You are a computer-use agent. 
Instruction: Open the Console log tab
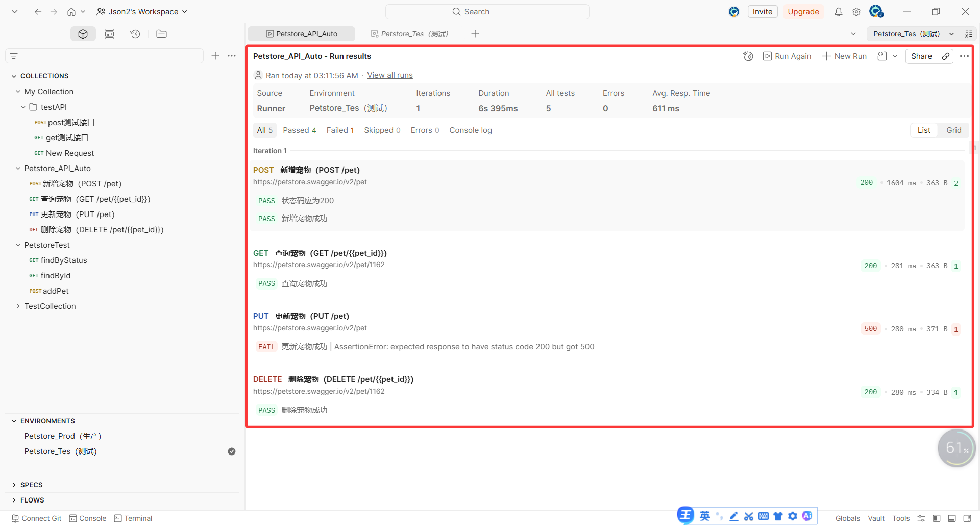(471, 130)
